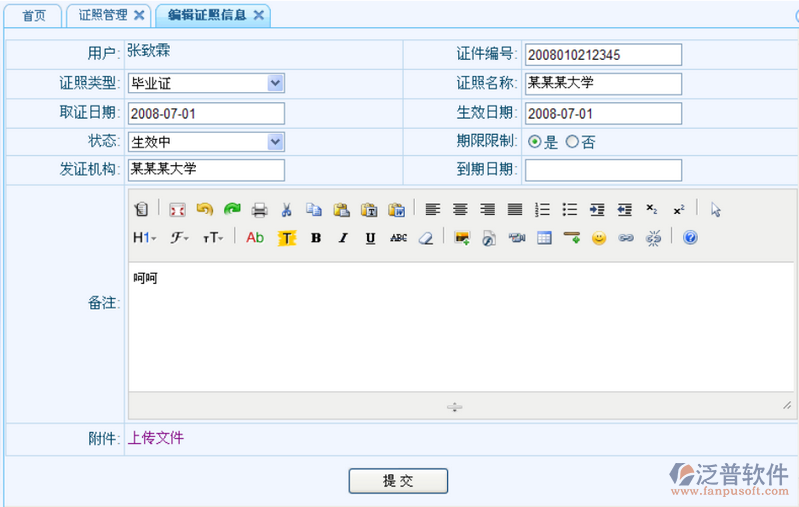Open the editor help icon
This screenshot has width=799, height=507.
point(689,238)
